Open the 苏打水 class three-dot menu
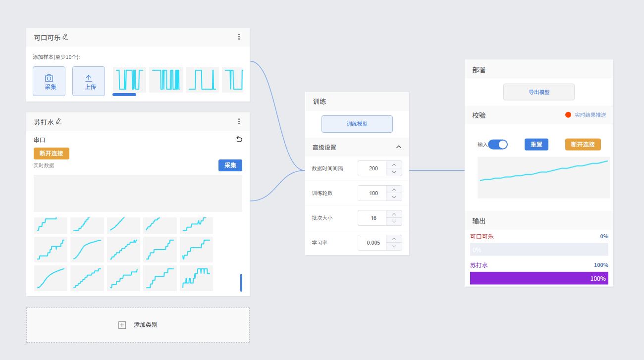644x360 pixels. click(x=239, y=121)
